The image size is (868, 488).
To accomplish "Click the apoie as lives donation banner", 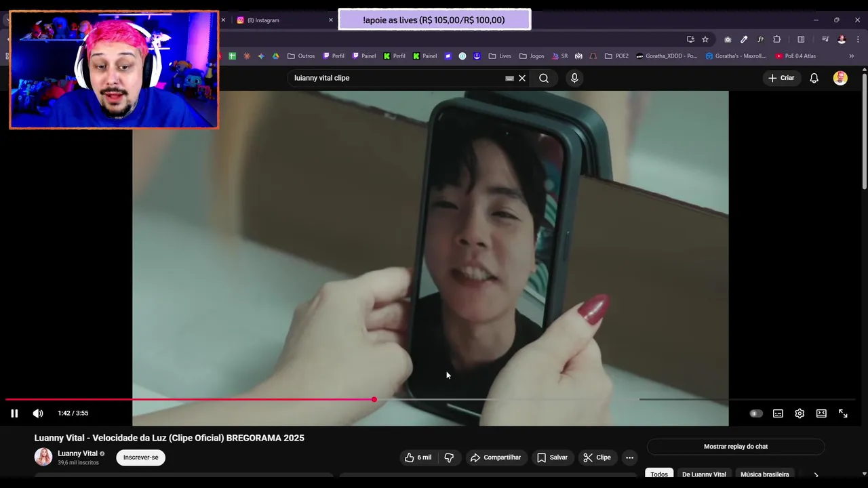I will point(434,20).
